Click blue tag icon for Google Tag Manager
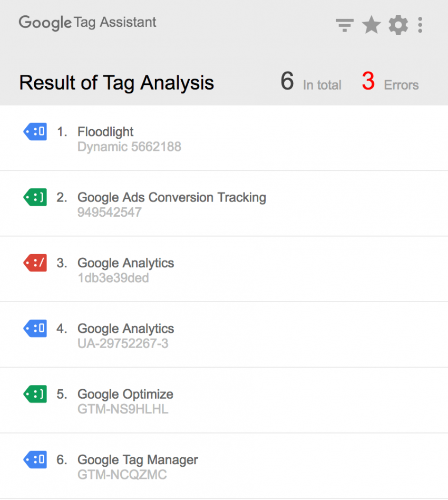 click(x=35, y=459)
